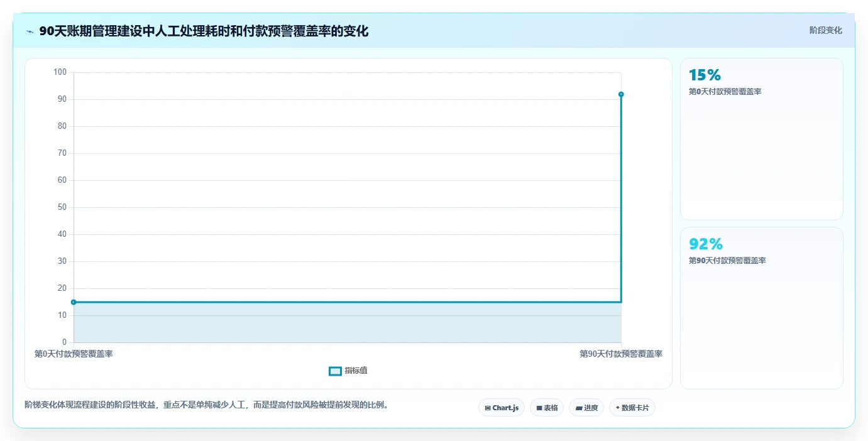Click the 表格 tag chip
Screen dimensions: 868x441
547,408
